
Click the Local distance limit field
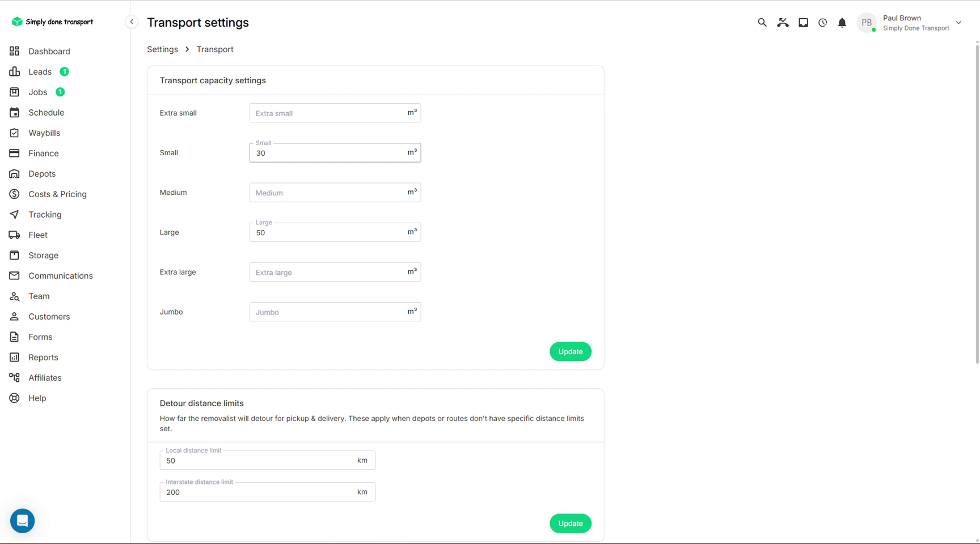click(x=267, y=460)
